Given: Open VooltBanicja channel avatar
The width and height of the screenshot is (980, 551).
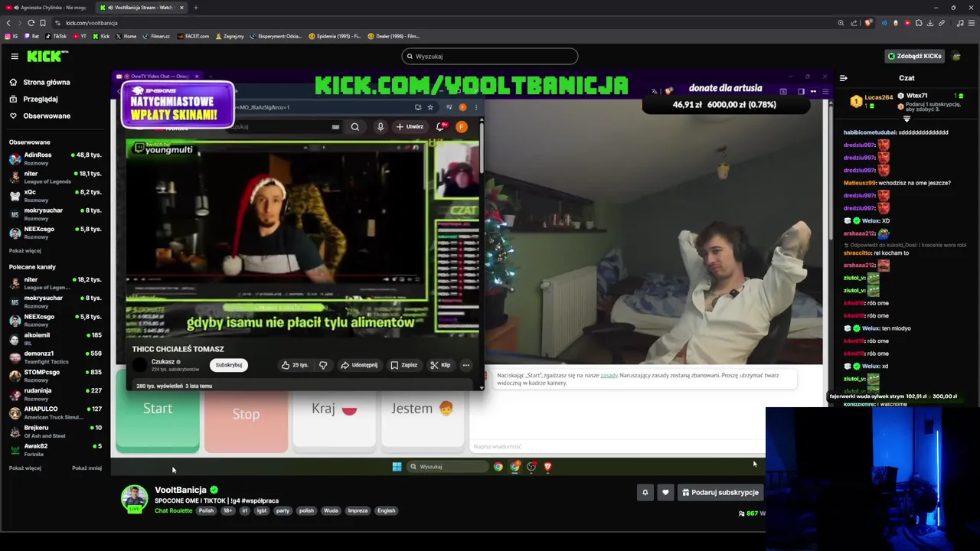Looking at the screenshot, I should 134,497.
